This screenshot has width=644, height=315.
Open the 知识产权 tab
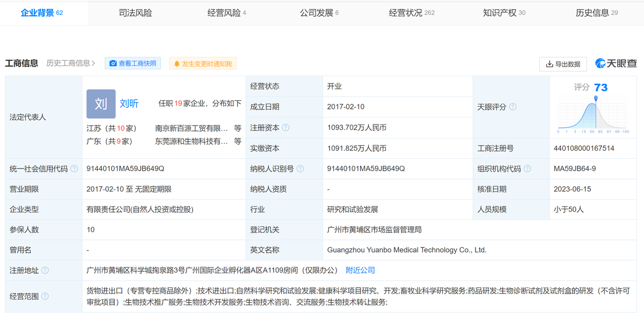504,13
